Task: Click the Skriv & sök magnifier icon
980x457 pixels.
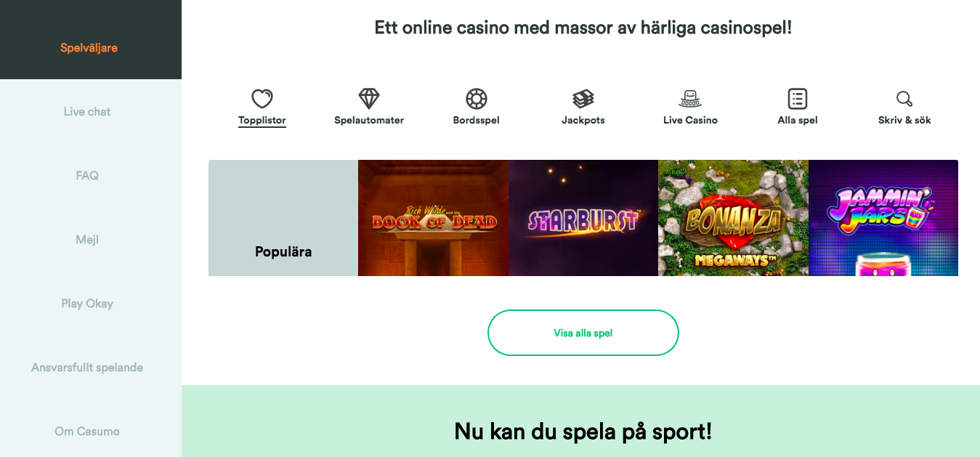Action: coord(904,99)
